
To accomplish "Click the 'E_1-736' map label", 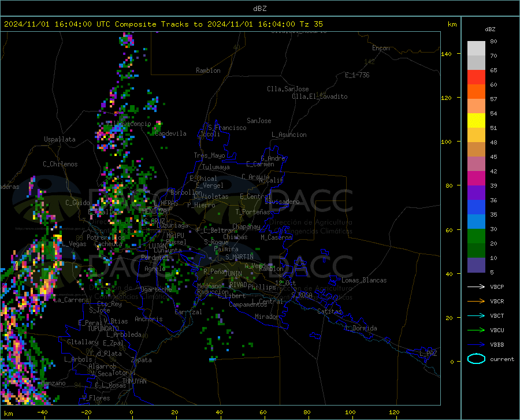I will click(x=357, y=75).
